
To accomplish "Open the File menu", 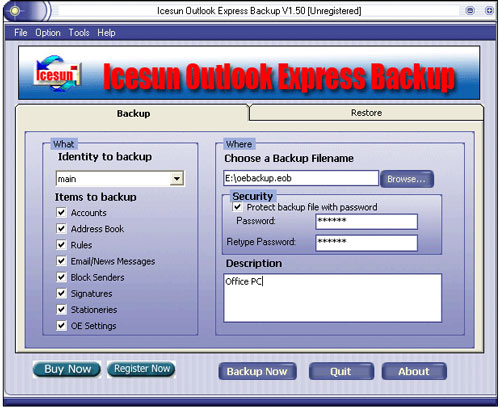I will click(21, 33).
